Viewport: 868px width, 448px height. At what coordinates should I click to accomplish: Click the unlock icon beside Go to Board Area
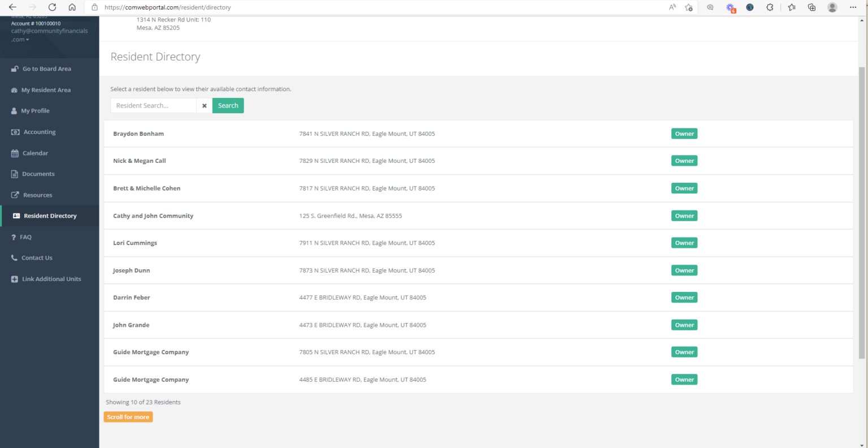[x=15, y=69]
